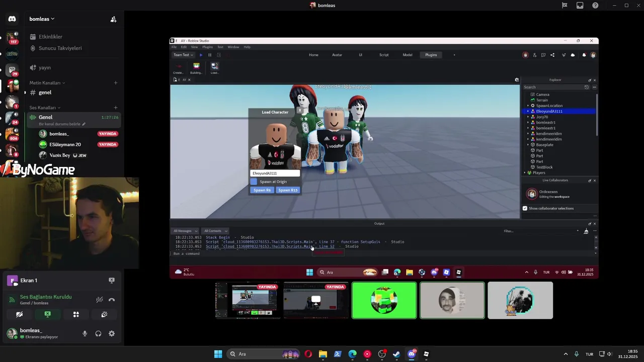The image size is (644, 362).
Task: Select TestBlock in the Explorer tree
Action: pos(544,167)
